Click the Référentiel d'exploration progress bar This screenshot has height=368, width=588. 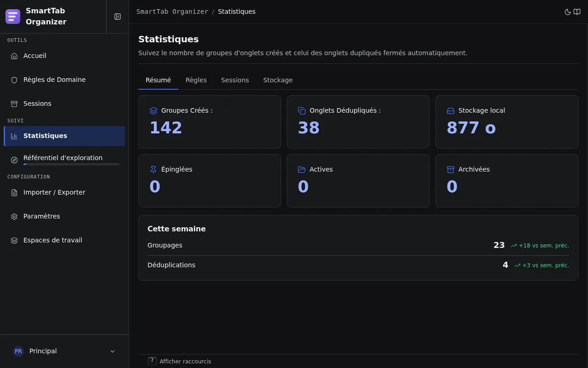click(71, 164)
